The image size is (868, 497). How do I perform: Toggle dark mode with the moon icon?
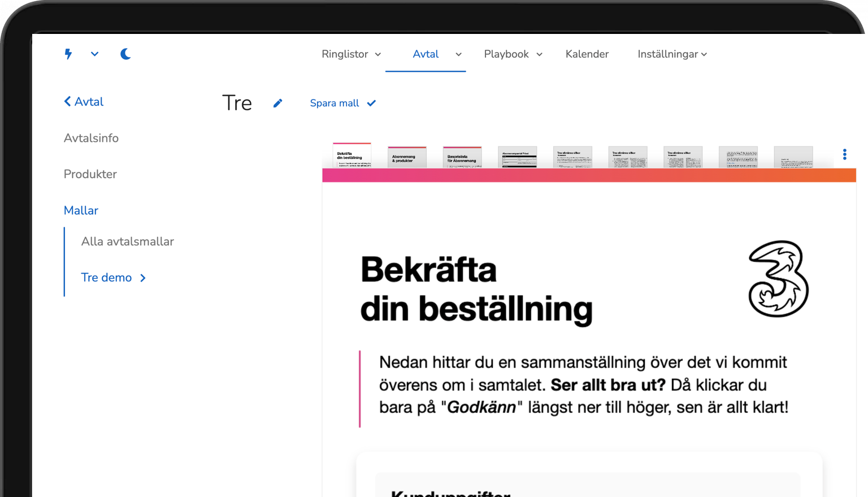click(x=125, y=54)
